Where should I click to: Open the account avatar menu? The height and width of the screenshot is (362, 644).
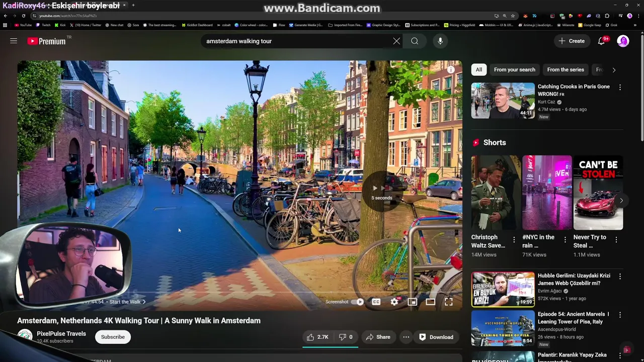click(x=623, y=41)
